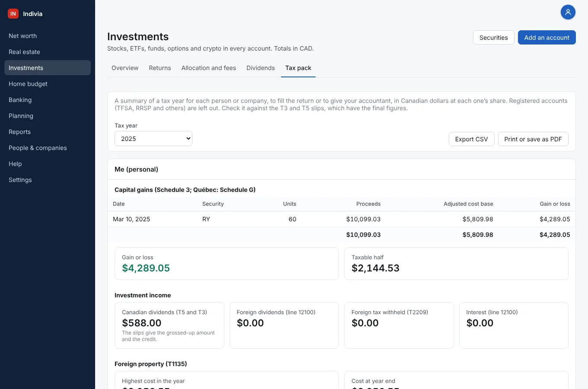Select the Tax pack tab
588x389 pixels.
point(298,68)
